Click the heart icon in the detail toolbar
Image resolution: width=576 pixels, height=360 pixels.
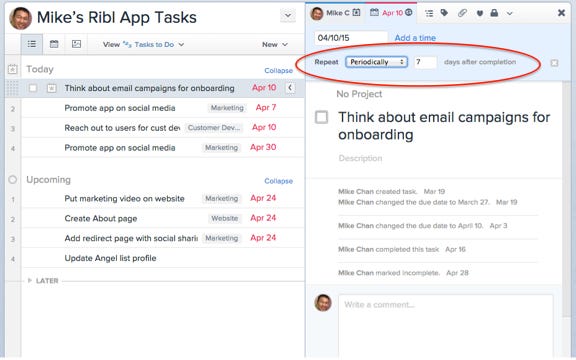(480, 13)
